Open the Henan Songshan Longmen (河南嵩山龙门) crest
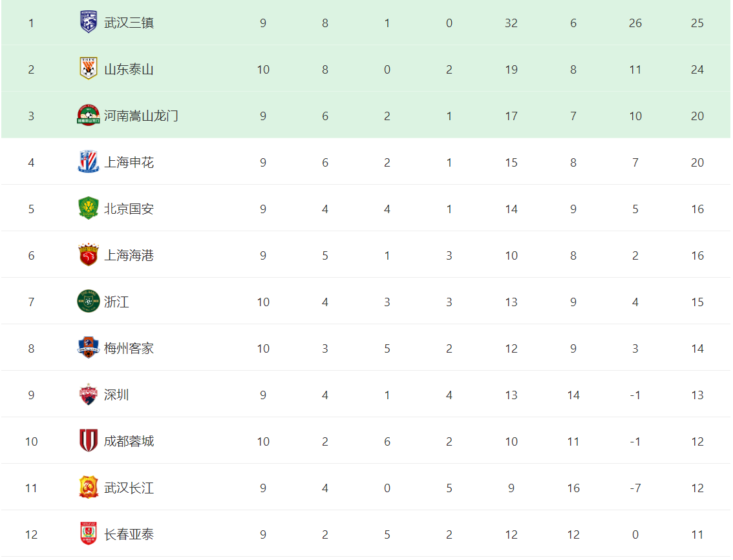The image size is (733, 560). [88, 116]
